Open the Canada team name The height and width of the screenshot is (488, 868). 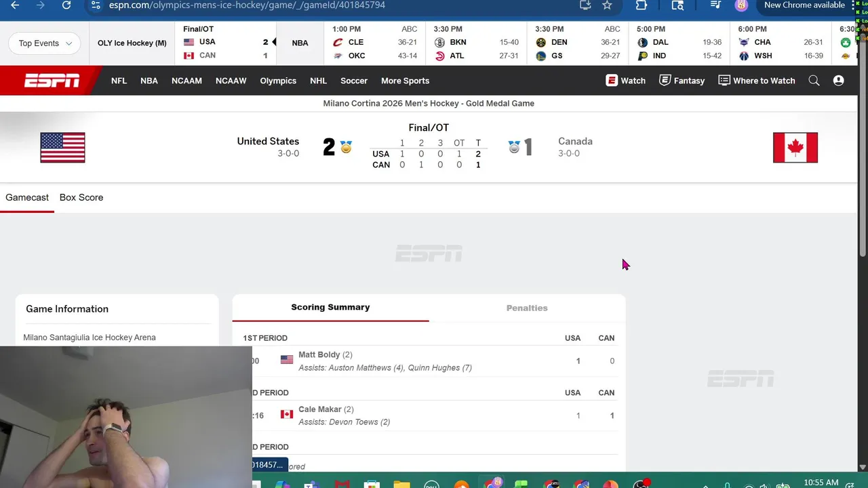[x=575, y=141]
